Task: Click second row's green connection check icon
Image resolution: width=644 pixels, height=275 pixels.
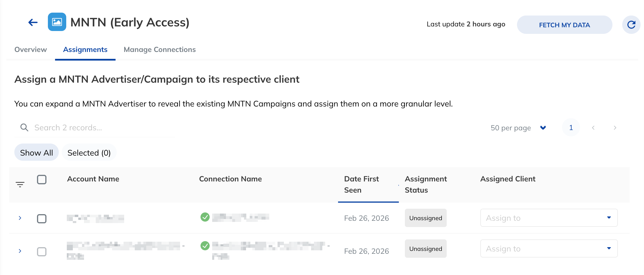Action: 205,246
